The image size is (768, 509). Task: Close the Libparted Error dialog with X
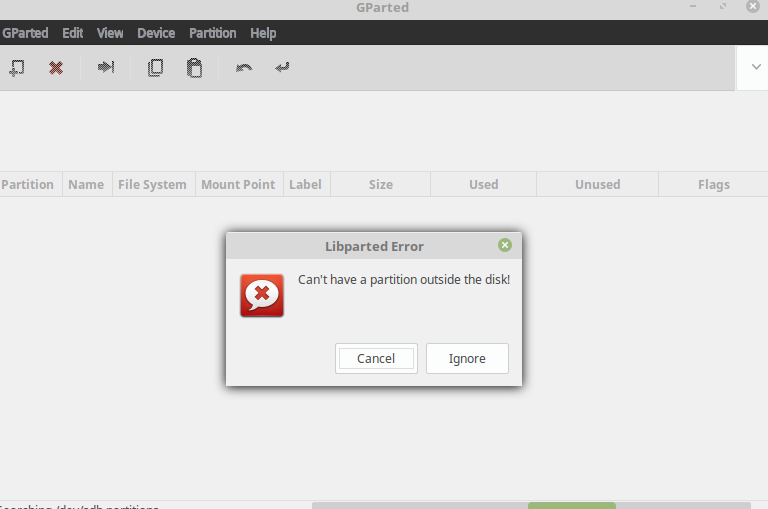[504, 245]
